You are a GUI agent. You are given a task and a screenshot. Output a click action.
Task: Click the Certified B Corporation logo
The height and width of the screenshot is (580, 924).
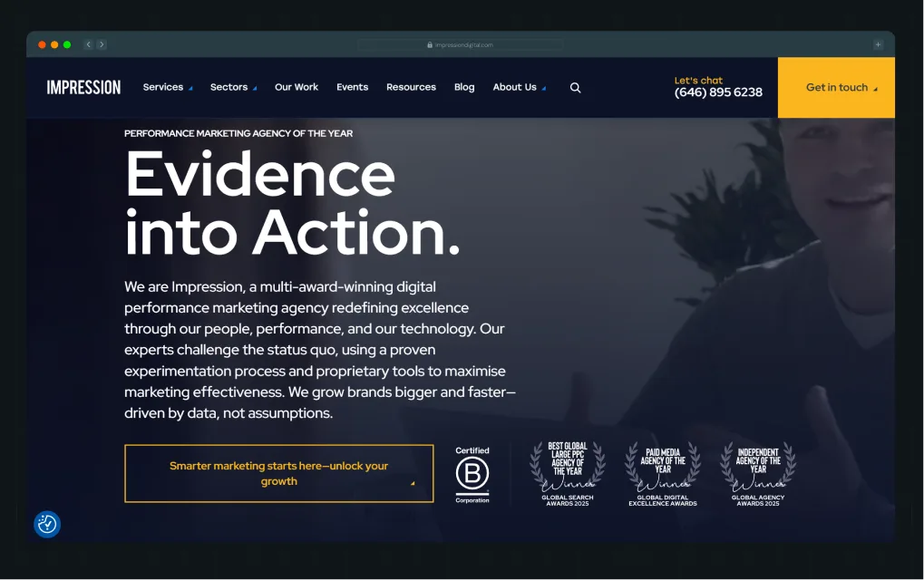[472, 475]
